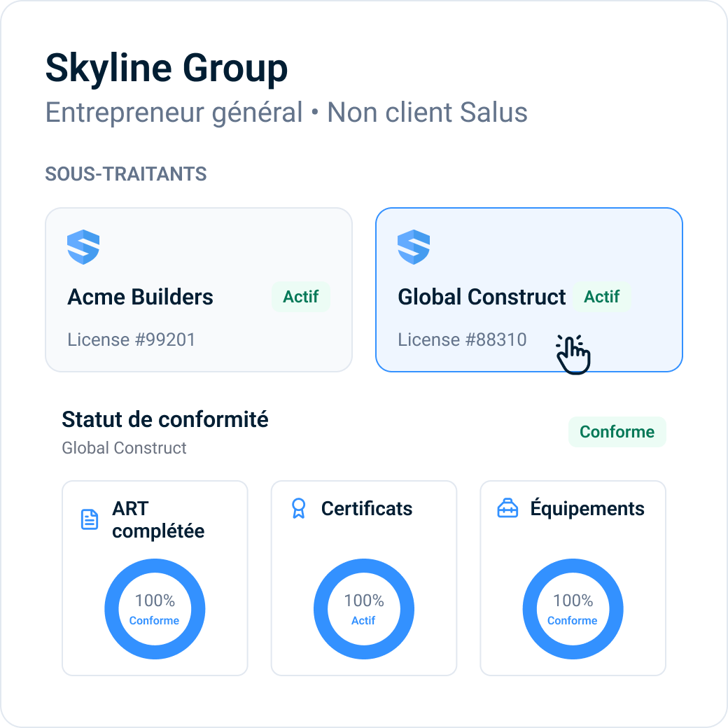Image resolution: width=728 pixels, height=728 pixels.
Task: Click 100% in the ART complétée ring
Action: [x=155, y=601]
